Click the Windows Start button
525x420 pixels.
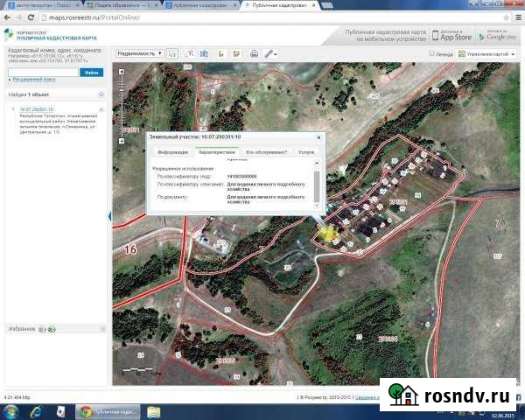[x=10, y=410]
